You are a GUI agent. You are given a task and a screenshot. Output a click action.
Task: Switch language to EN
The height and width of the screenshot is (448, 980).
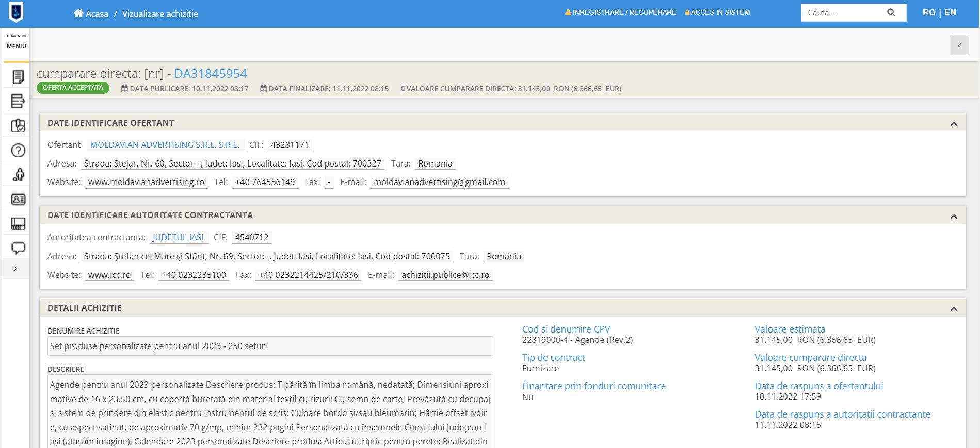pyautogui.click(x=950, y=12)
